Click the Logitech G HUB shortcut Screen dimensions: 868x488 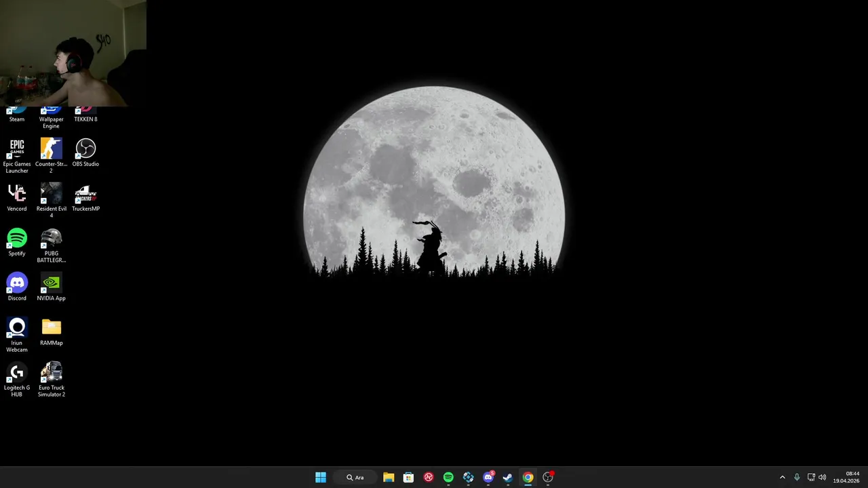coord(17,380)
